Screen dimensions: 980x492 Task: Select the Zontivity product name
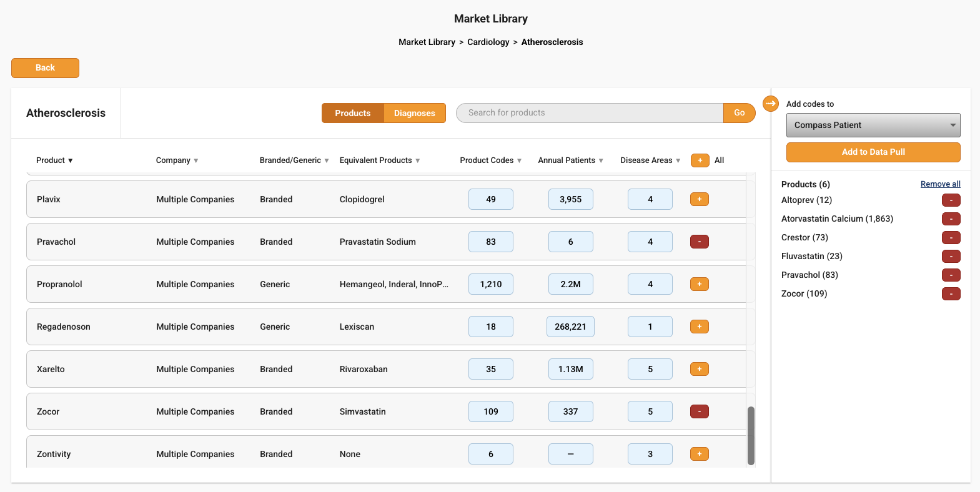tap(54, 454)
